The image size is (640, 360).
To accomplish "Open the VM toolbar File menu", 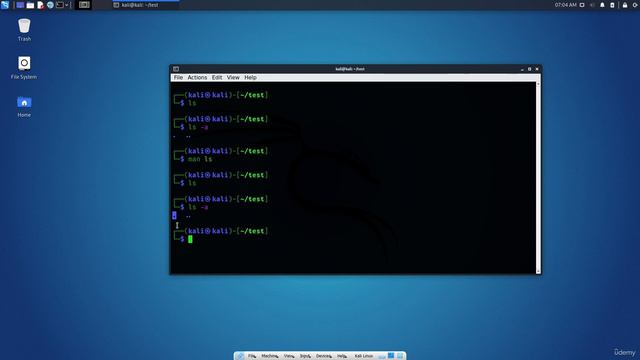I will coord(252,356).
